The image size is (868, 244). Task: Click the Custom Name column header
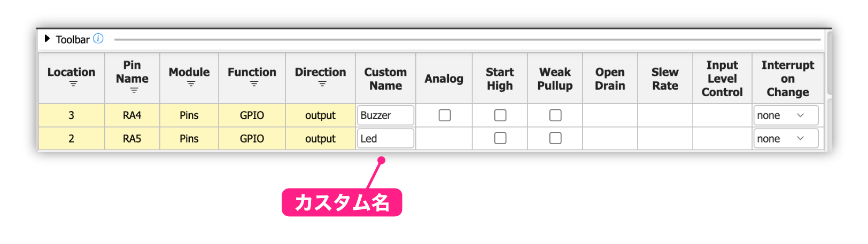pyautogui.click(x=385, y=78)
